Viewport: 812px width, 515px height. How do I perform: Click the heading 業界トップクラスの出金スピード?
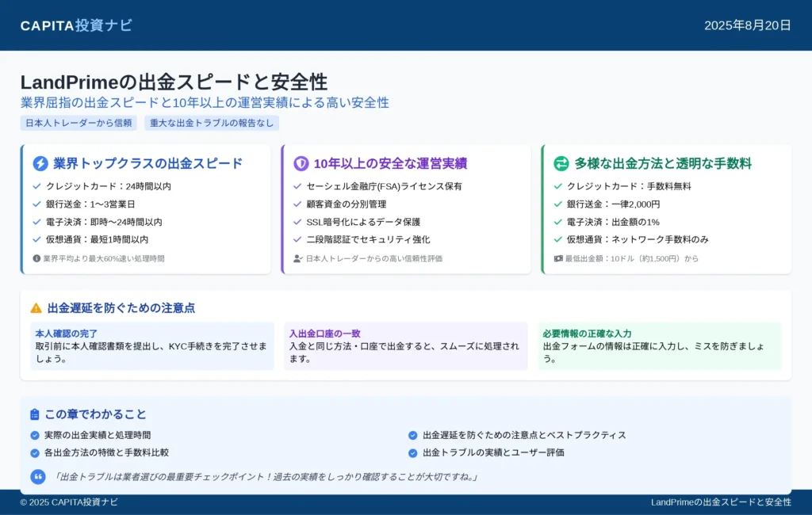tap(147, 163)
